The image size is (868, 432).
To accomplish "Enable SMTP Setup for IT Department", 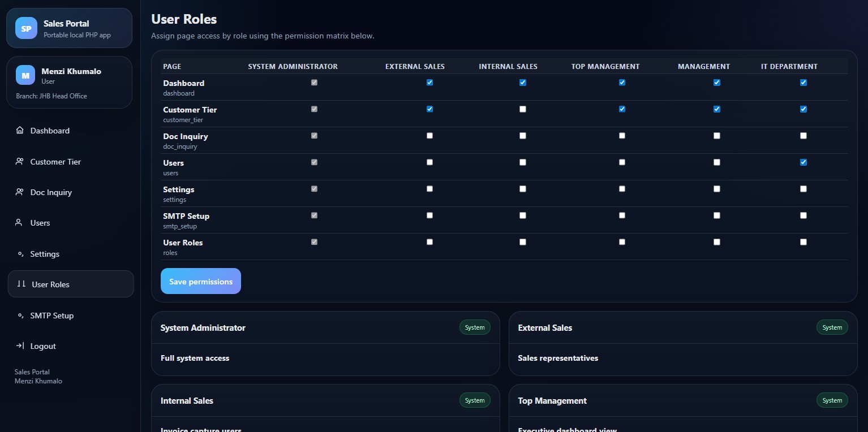I will 803,215.
